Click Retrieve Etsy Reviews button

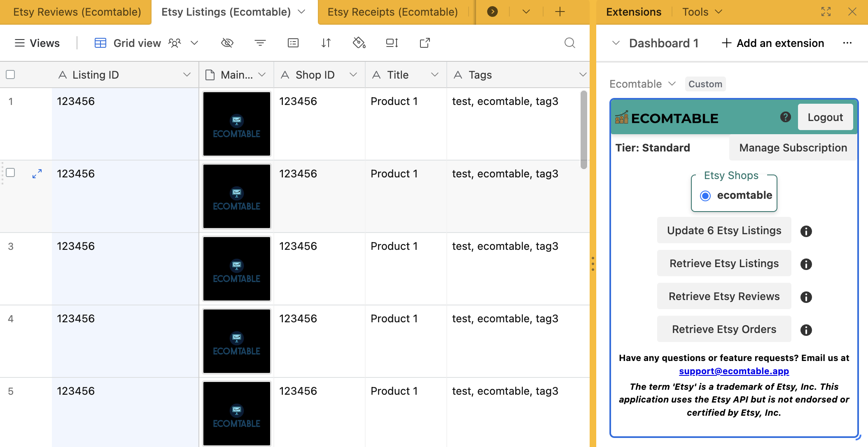(x=724, y=296)
